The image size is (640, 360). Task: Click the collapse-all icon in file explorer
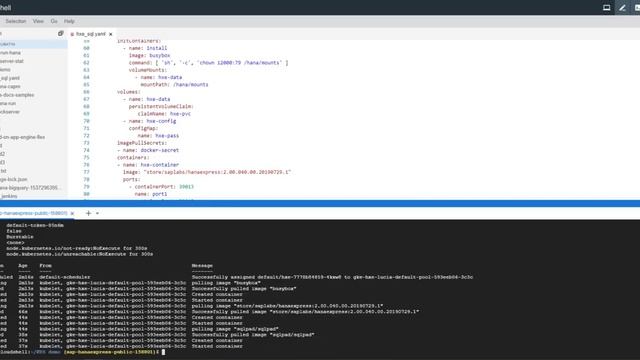point(60,33)
